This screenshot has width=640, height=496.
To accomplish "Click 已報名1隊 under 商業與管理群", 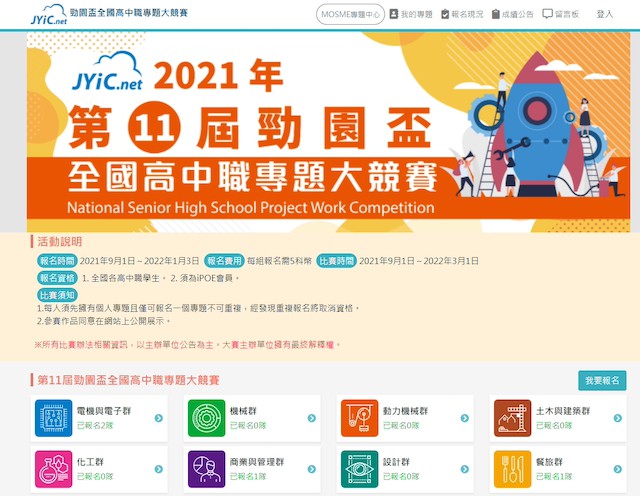I will pos(248,476).
